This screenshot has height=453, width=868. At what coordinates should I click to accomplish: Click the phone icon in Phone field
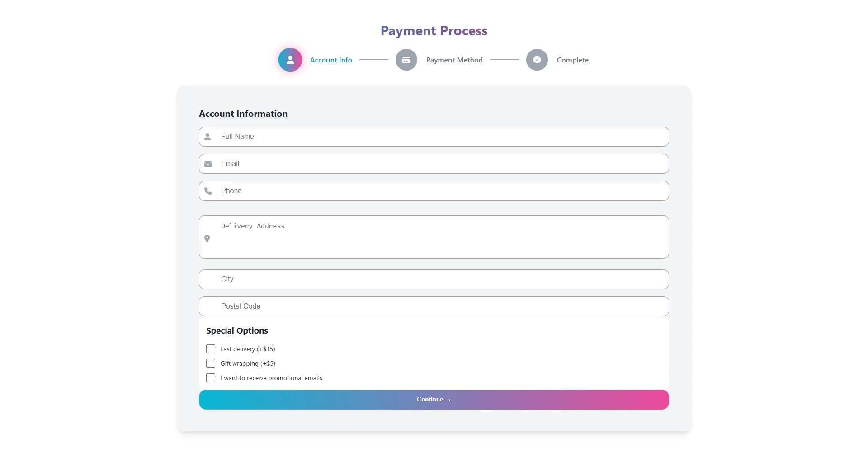point(208,191)
